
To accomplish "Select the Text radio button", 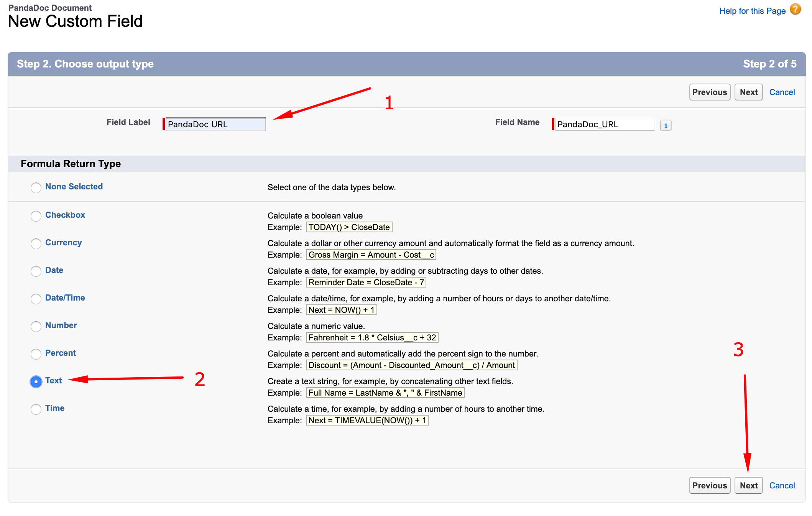I will pyautogui.click(x=36, y=381).
